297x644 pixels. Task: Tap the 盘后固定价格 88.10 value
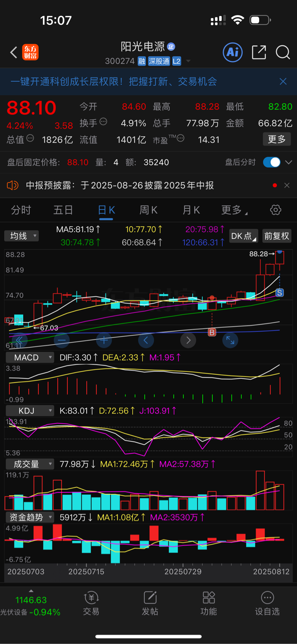tap(78, 162)
